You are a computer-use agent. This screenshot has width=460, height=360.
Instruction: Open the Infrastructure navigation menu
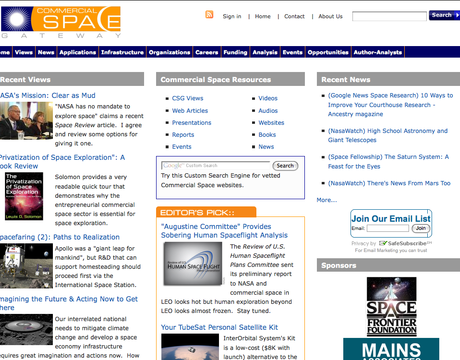(122, 52)
